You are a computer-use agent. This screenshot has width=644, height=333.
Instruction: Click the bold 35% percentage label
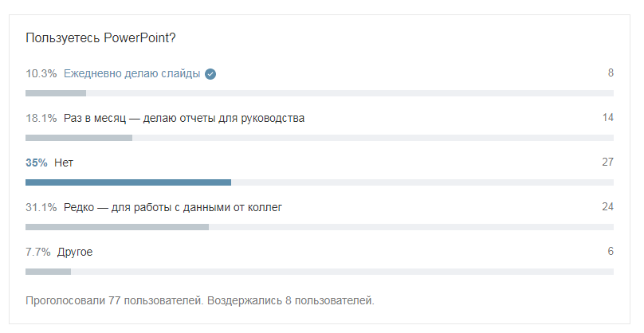37,163
